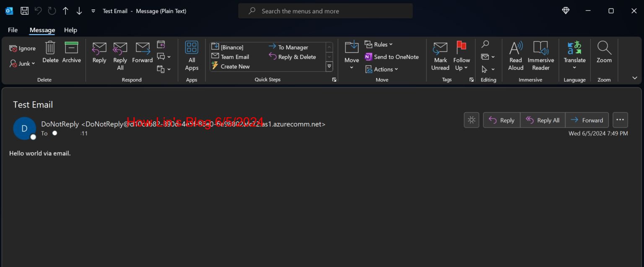The image size is (644, 267).
Task: Click inside the search bar at the top
Action: 325,10
